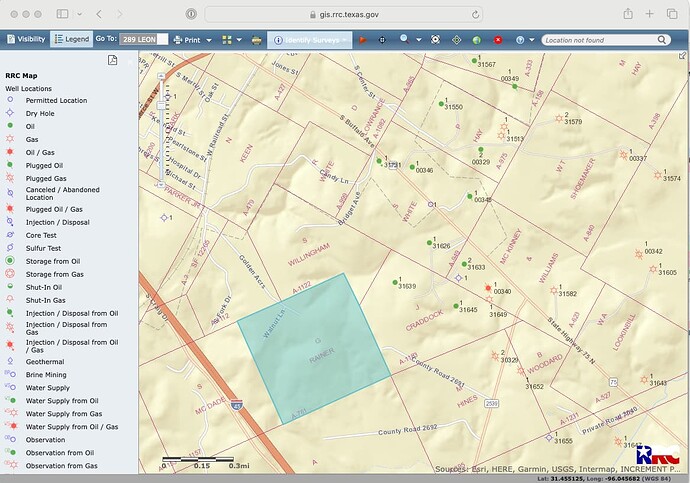
Task: Click the oil/gas well labeled 00340
Action: 488,288
